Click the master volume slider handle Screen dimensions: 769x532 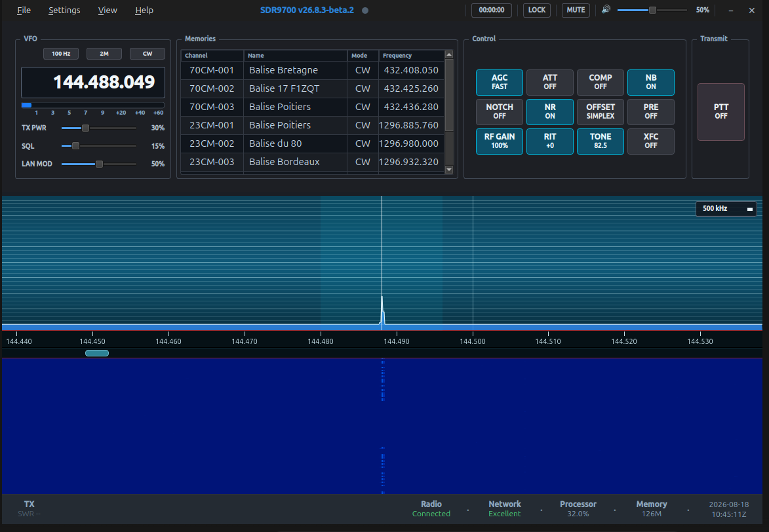pos(652,10)
